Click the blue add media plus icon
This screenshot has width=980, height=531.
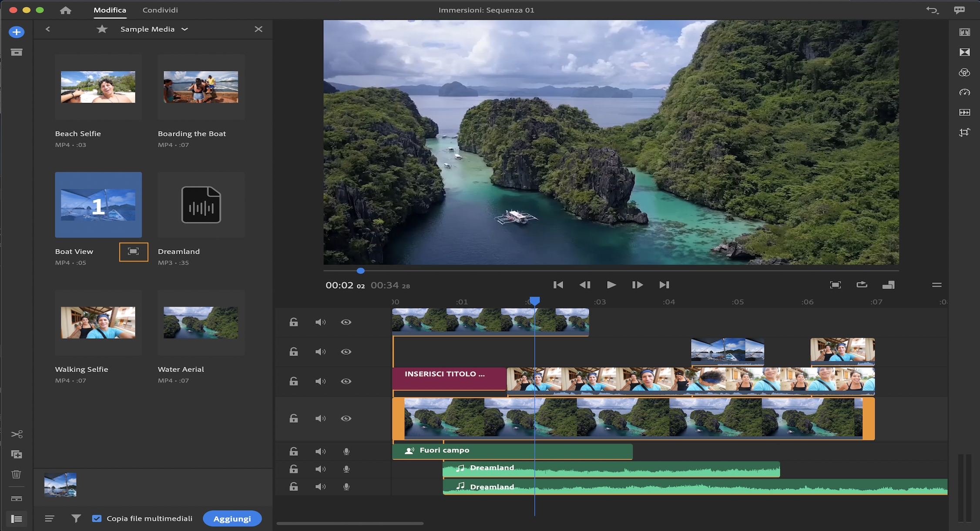17,32
